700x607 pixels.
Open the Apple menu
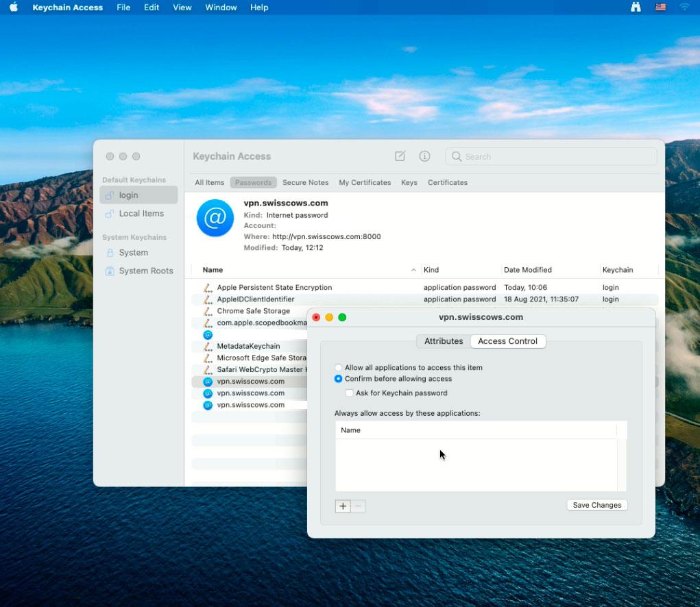tap(14, 7)
